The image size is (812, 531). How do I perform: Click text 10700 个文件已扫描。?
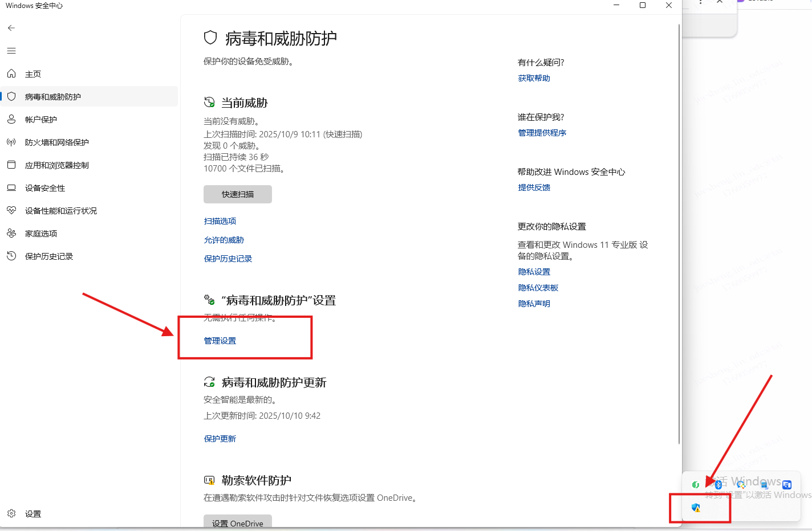[245, 169]
